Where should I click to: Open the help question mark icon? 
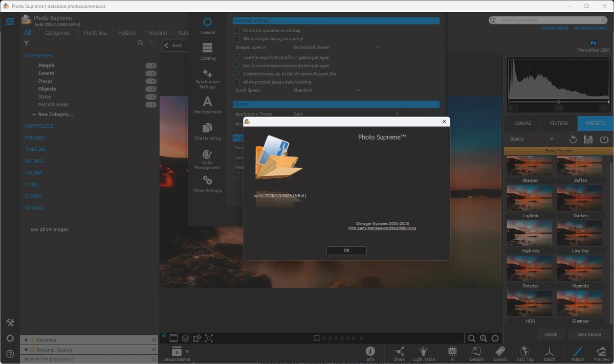pyautogui.click(x=10, y=354)
